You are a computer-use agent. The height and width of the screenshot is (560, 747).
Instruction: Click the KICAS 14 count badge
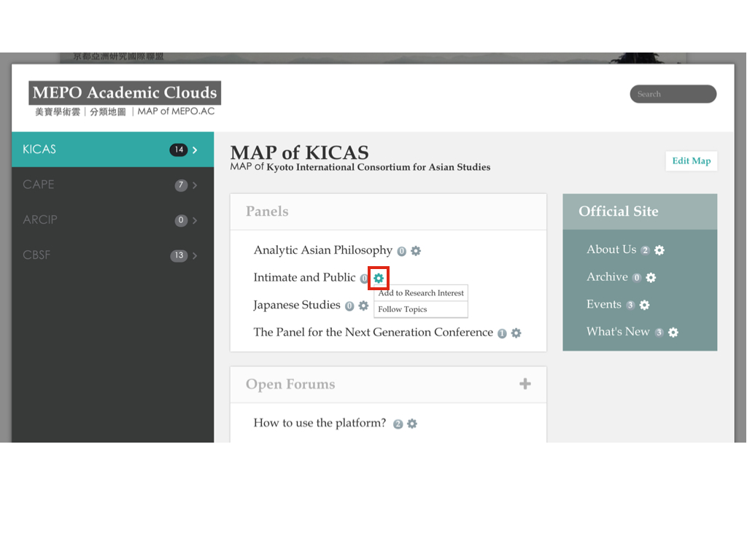(179, 150)
